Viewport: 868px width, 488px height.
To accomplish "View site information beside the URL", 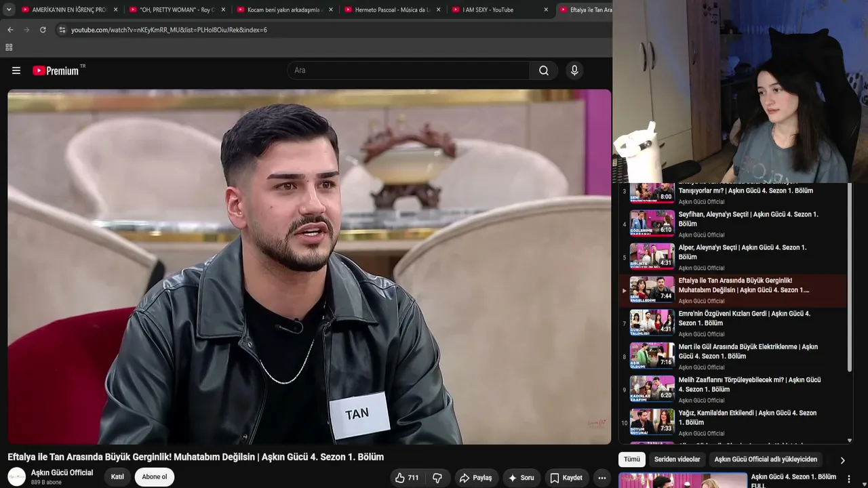I will pyautogui.click(x=62, y=30).
